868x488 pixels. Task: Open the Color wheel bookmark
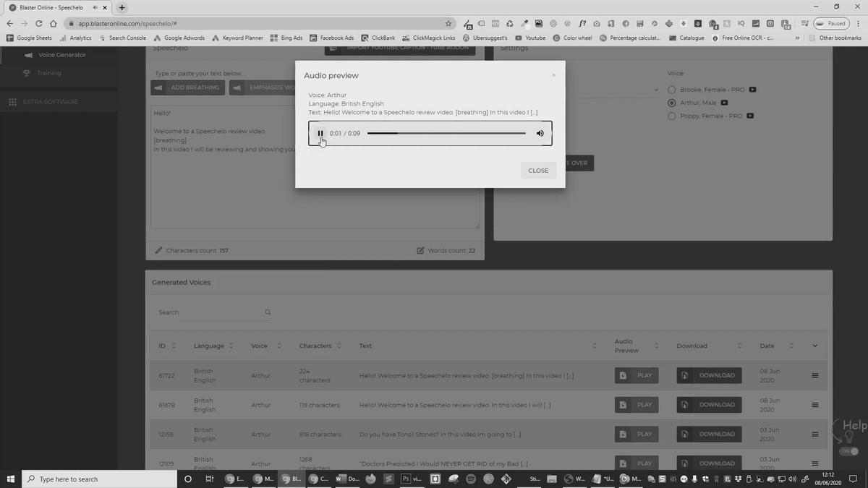(x=572, y=38)
